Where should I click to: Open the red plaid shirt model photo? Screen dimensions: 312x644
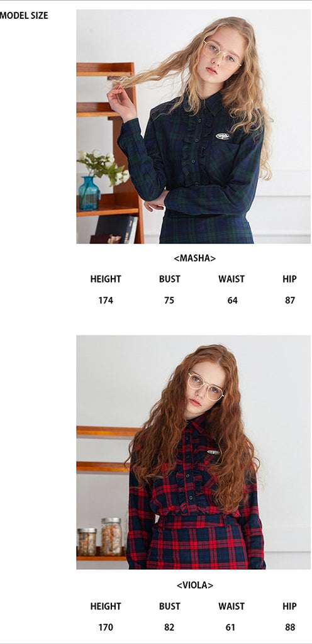click(193, 452)
